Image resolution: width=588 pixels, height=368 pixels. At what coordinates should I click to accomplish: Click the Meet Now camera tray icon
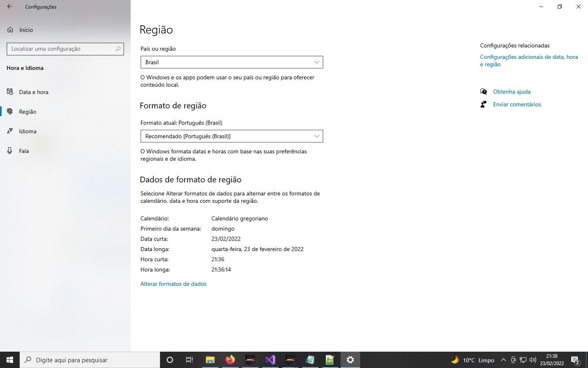point(513,360)
